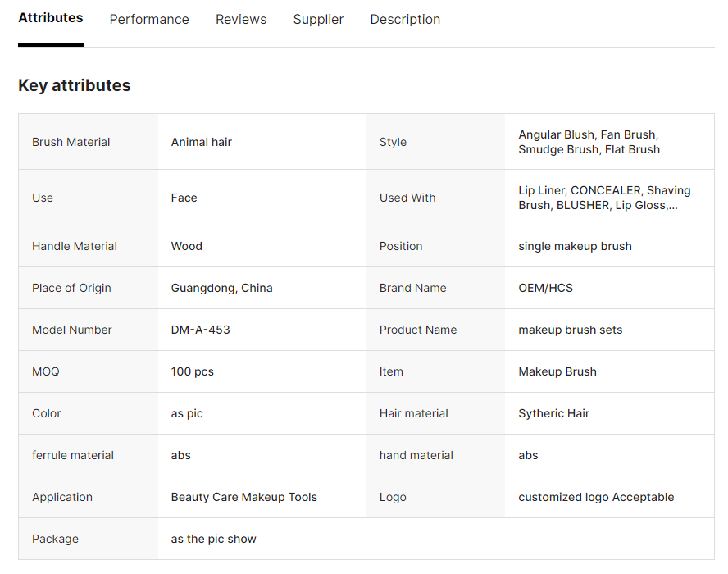Select the Animal hair value cell

[202, 142]
